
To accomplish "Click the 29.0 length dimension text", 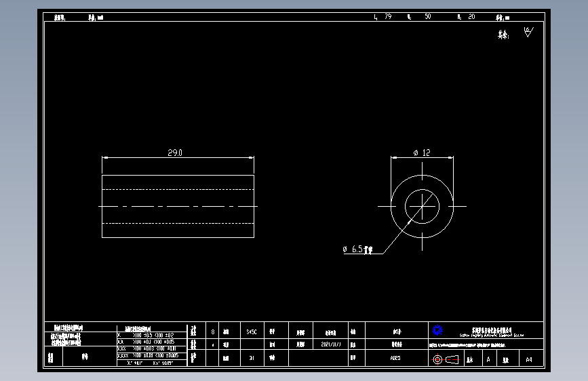I will click(175, 153).
